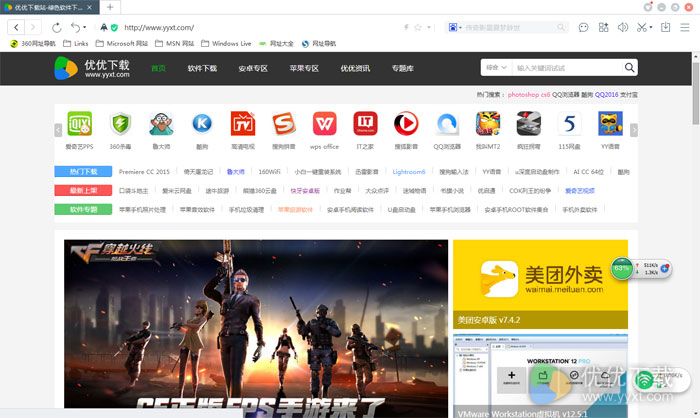Open the browser hamburger menu
This screenshot has height=418, width=700.
(x=685, y=27)
